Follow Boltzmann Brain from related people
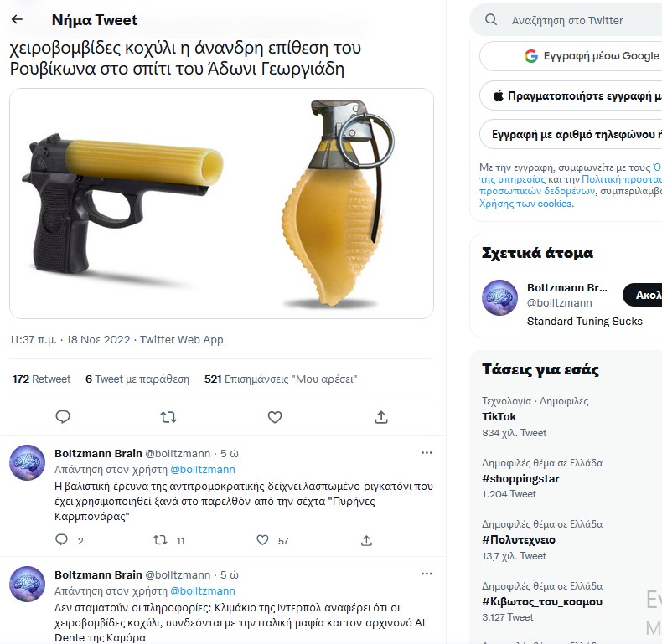This screenshot has height=644, width=662. tap(647, 295)
